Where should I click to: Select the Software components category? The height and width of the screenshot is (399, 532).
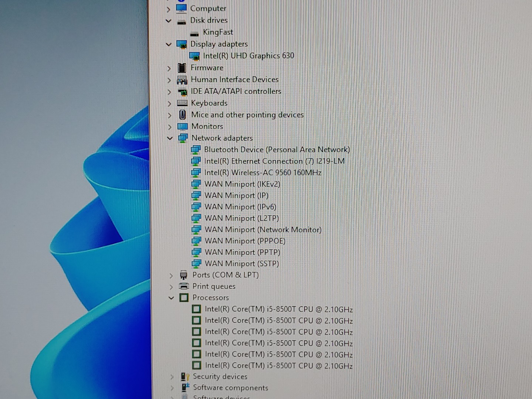coord(230,388)
